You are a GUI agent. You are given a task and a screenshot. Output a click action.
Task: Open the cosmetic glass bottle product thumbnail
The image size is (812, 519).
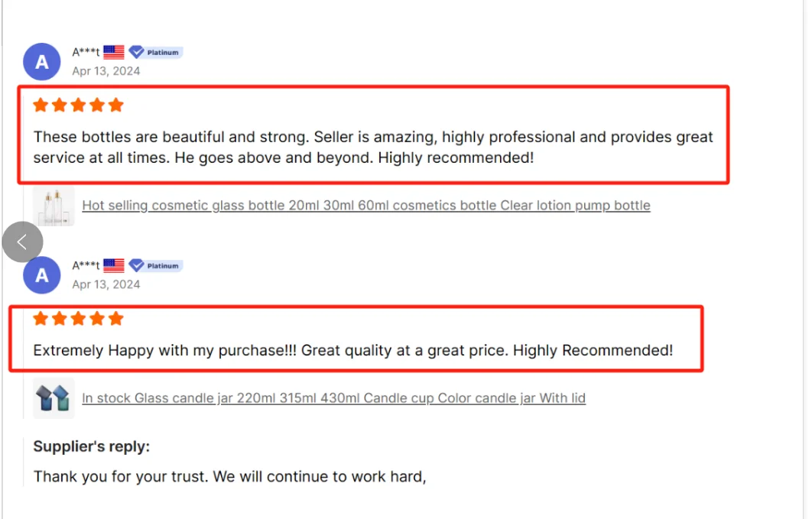pos(54,206)
